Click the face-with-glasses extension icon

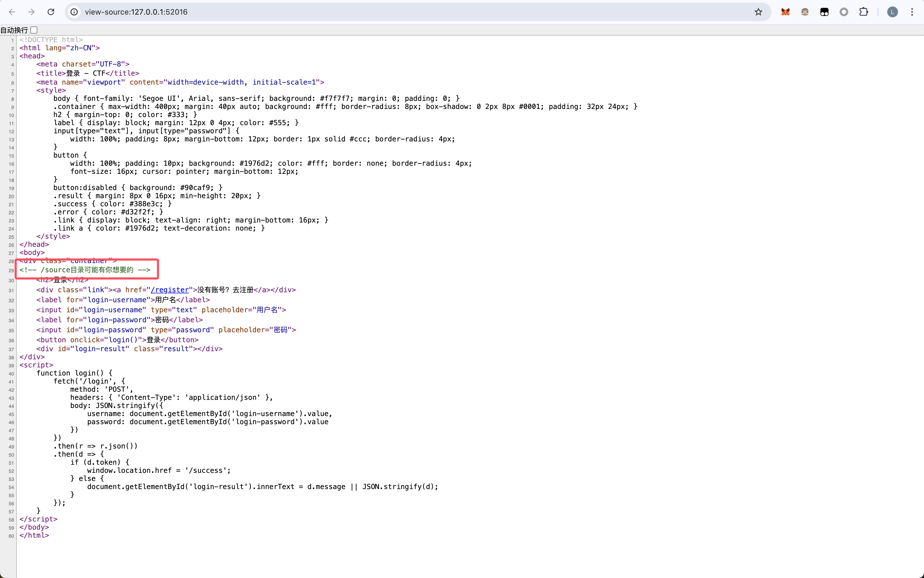[805, 12]
